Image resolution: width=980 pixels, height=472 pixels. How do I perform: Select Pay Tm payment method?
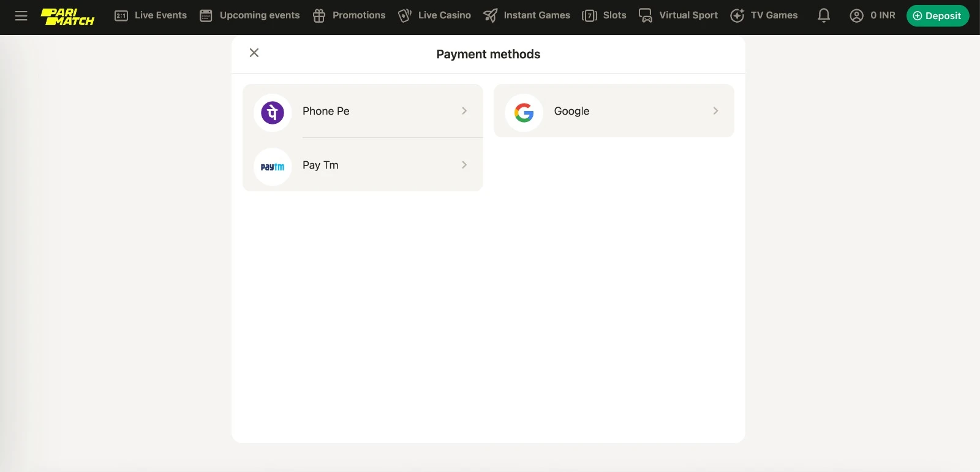coord(363,165)
